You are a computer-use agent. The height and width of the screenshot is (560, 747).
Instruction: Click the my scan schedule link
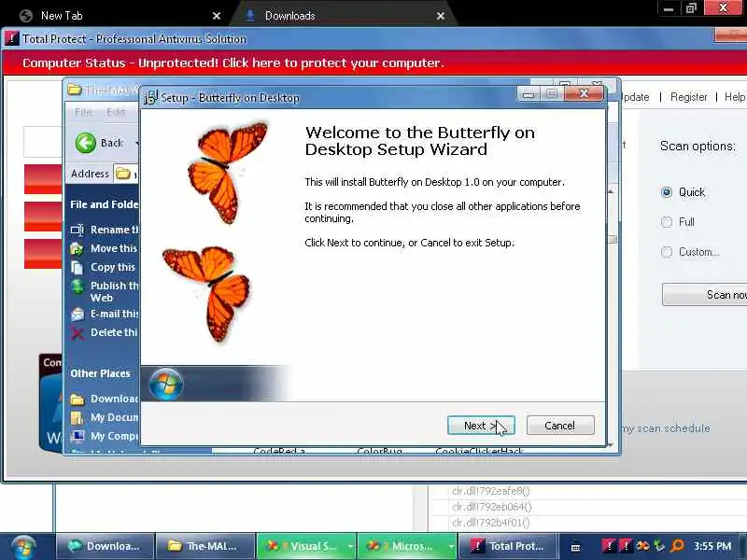click(x=666, y=428)
